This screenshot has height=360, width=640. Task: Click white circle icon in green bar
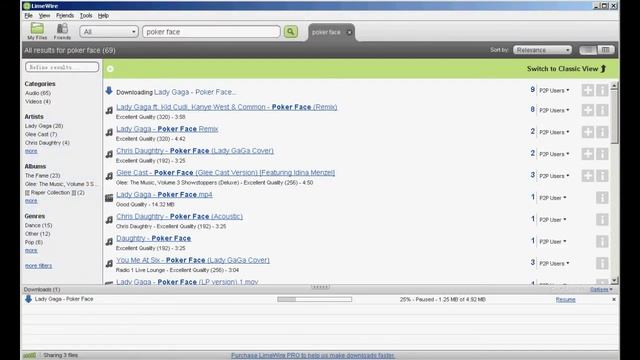110,69
